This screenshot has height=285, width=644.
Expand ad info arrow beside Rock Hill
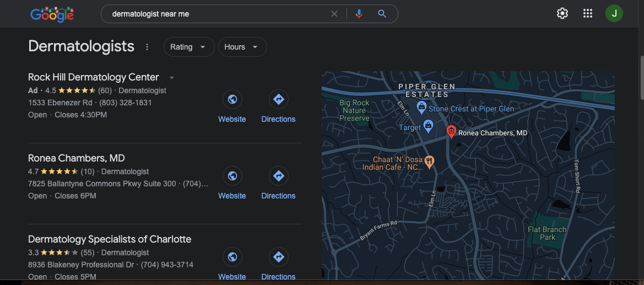[x=172, y=78]
